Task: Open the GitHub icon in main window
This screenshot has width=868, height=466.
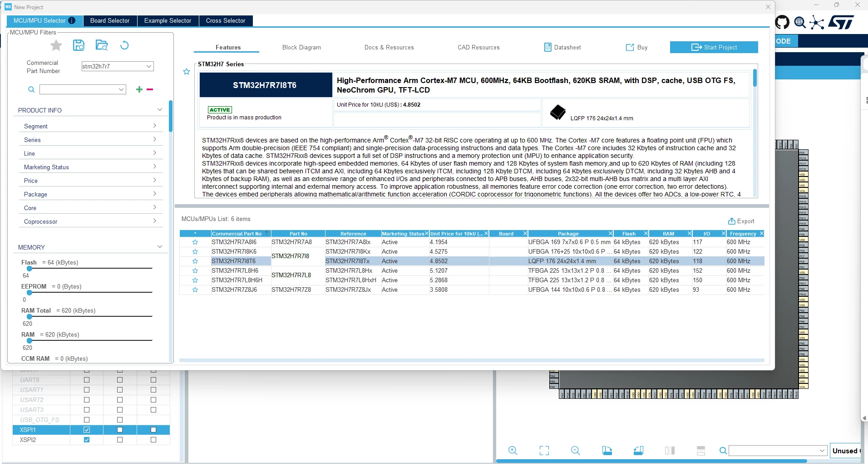Action: (782, 22)
